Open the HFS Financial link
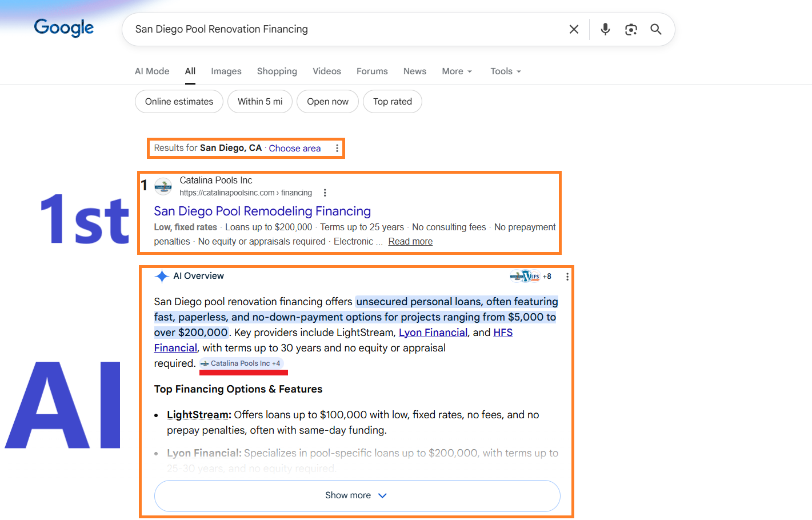The width and height of the screenshot is (812, 520). [x=333, y=340]
